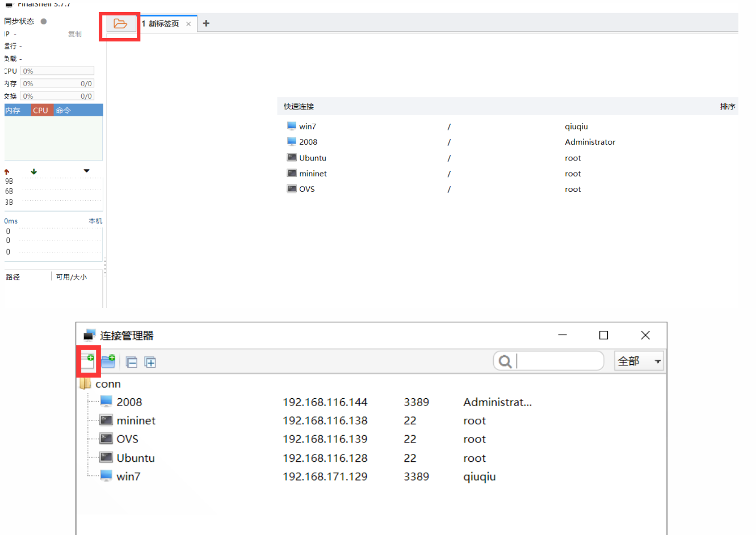Select Ubuntu in connection manager tree

pyautogui.click(x=136, y=458)
